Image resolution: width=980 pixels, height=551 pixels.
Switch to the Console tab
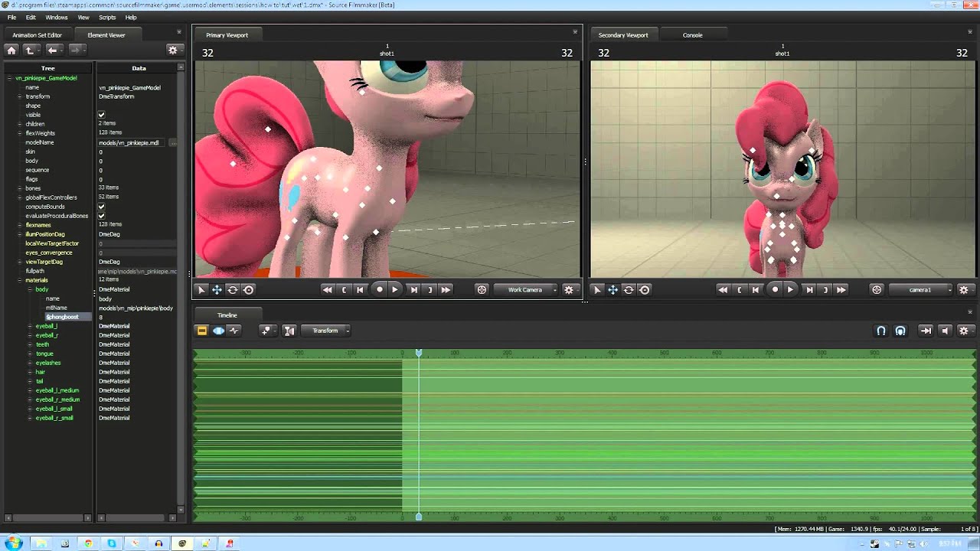pos(692,35)
